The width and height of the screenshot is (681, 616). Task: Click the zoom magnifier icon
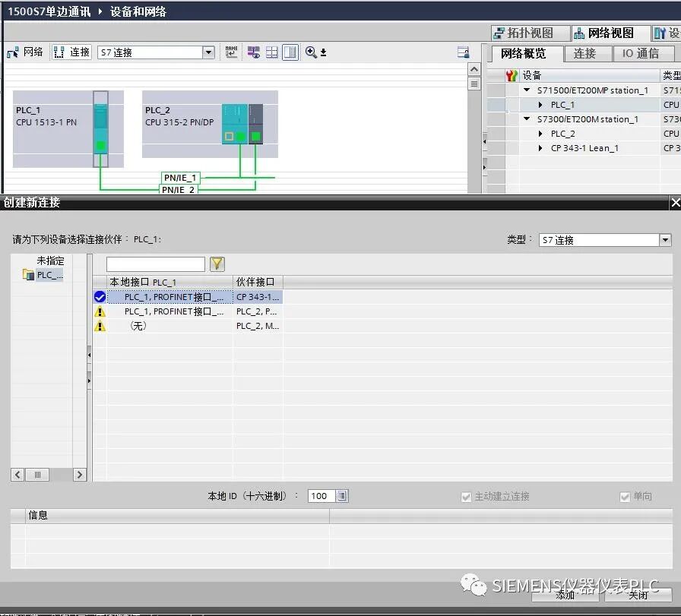311,52
